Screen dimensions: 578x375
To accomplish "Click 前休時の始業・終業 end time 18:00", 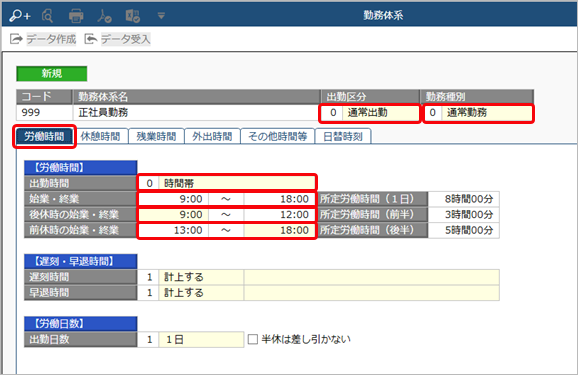I will coord(279,230).
